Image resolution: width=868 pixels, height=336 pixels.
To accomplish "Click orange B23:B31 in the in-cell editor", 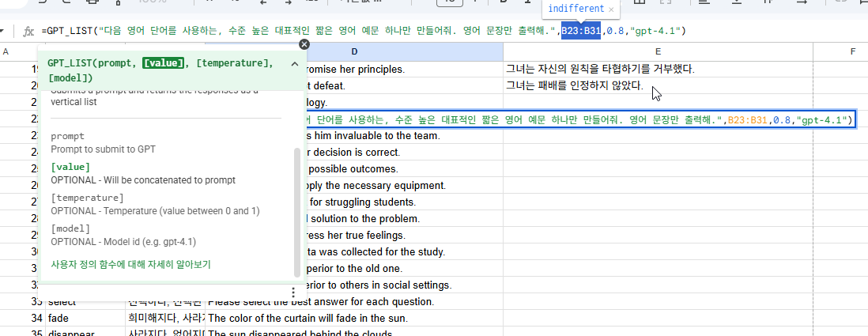I will [x=748, y=119].
